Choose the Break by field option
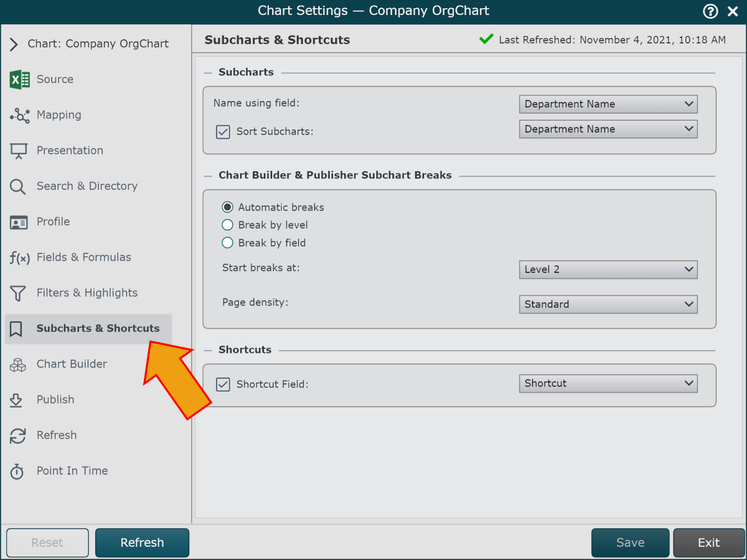Screen dimensions: 747x560 pyautogui.click(x=228, y=243)
